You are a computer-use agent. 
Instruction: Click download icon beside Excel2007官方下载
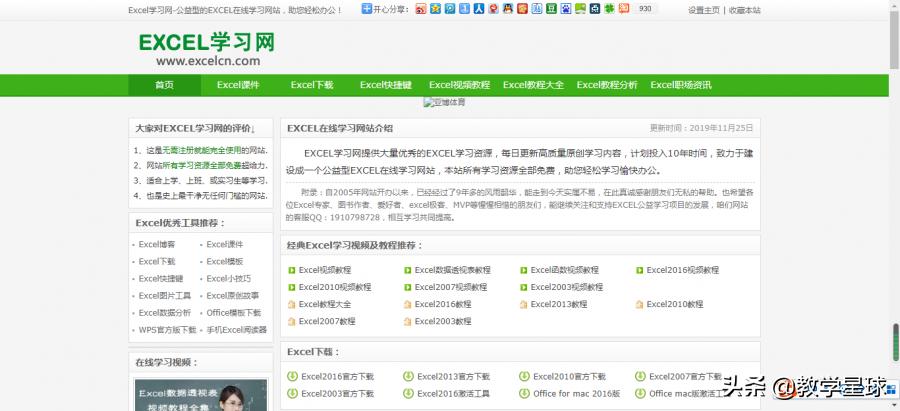pos(640,376)
